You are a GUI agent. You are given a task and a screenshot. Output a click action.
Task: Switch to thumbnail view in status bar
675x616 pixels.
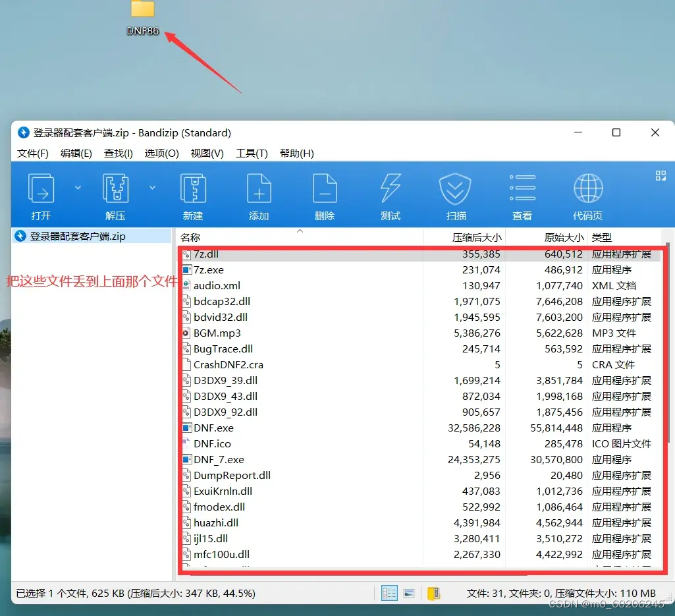pos(410,593)
